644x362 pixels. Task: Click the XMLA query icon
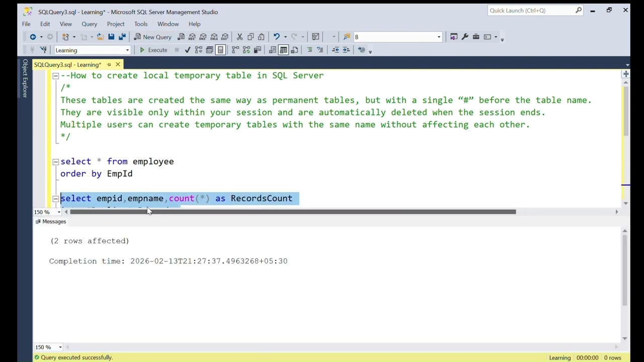[x=214, y=37]
